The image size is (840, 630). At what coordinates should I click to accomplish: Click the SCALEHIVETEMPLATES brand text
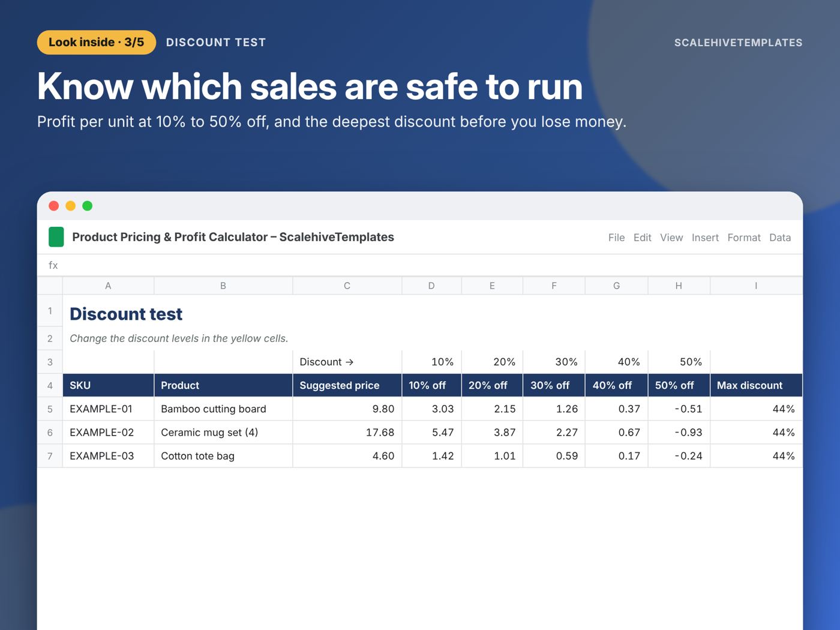[x=738, y=43]
